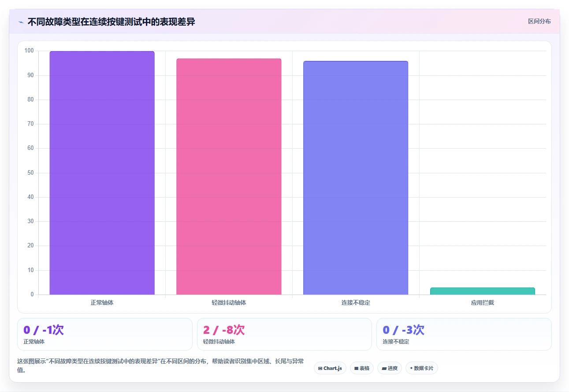569x392 pixels.
Task: Open the 2 / -8次 轻微抖动轴体 card
Action: [x=284, y=334]
